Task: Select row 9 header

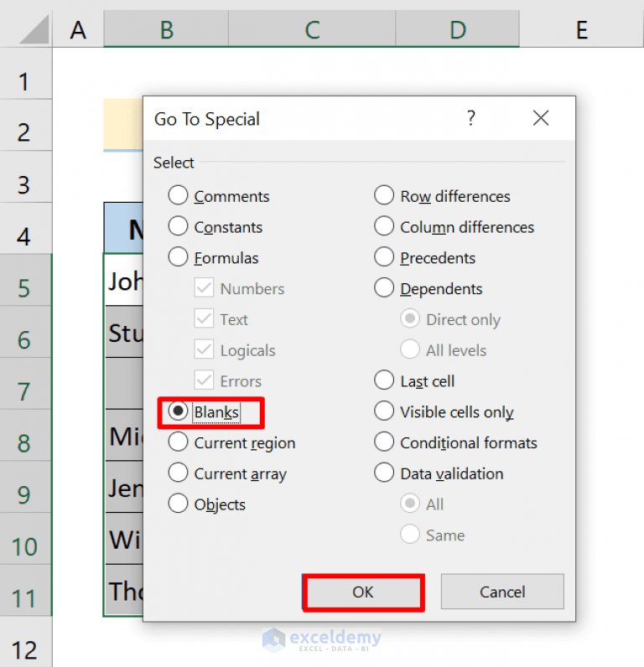Action: (25, 487)
